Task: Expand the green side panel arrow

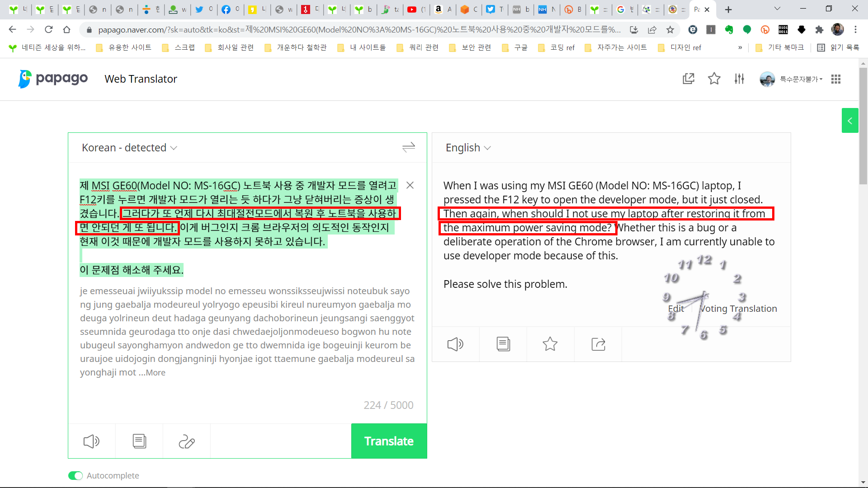Action: click(x=850, y=121)
